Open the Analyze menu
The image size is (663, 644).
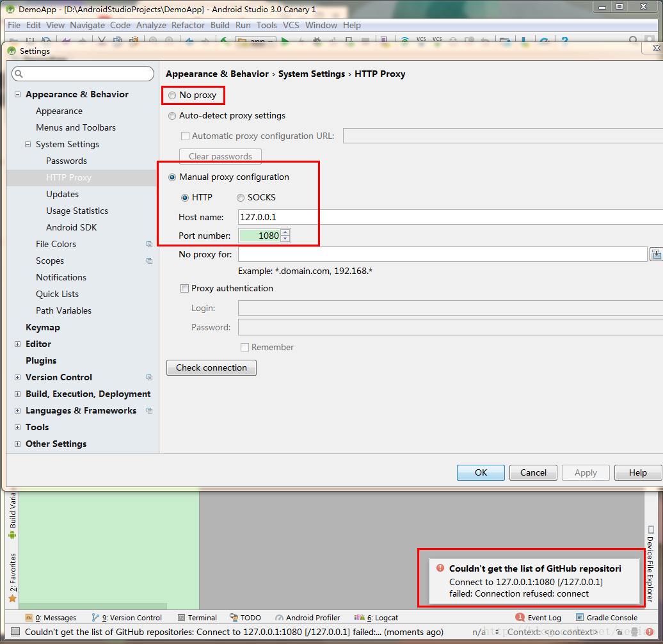tap(151, 25)
